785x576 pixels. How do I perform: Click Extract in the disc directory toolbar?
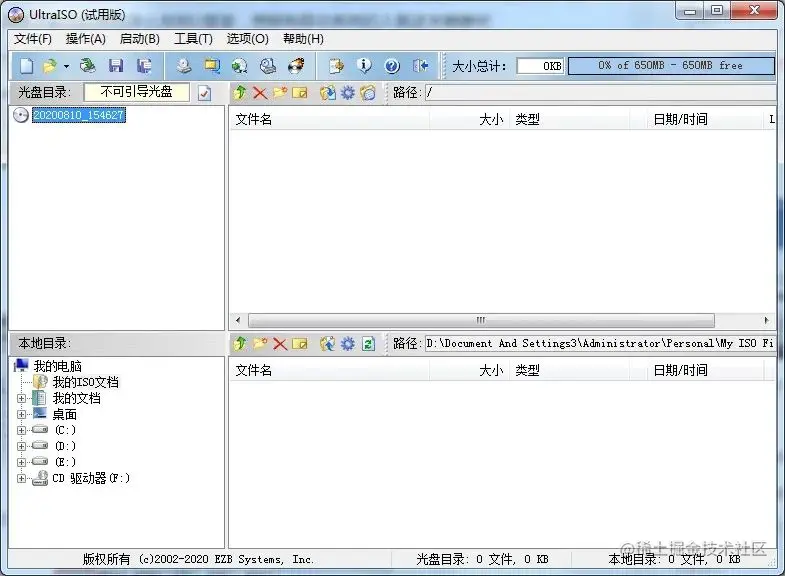(328, 93)
